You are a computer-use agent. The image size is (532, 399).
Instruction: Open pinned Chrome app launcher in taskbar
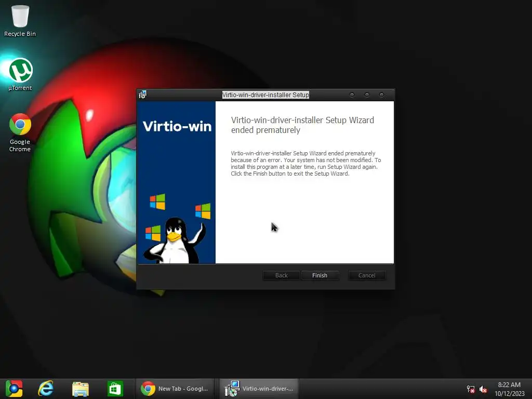tap(14, 389)
